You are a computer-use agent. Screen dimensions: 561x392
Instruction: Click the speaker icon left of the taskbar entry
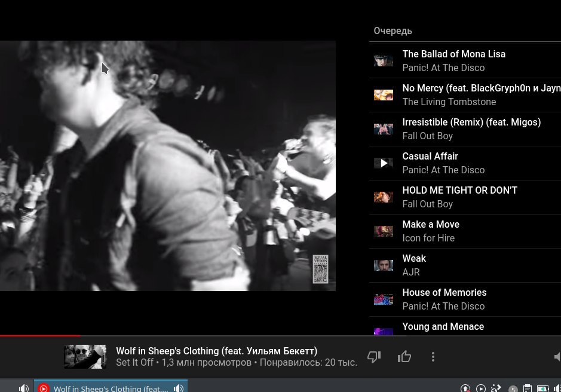coord(24,388)
